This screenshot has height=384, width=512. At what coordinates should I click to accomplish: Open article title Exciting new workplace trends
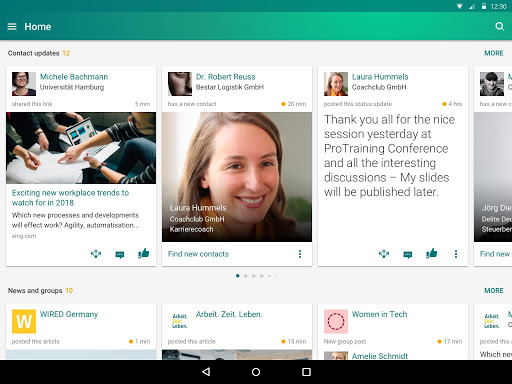click(x=70, y=198)
